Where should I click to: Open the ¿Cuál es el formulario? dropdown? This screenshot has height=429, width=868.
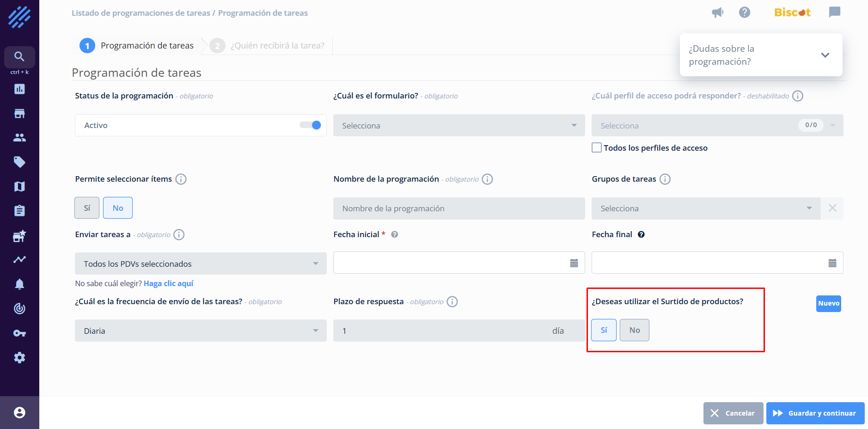(x=458, y=125)
